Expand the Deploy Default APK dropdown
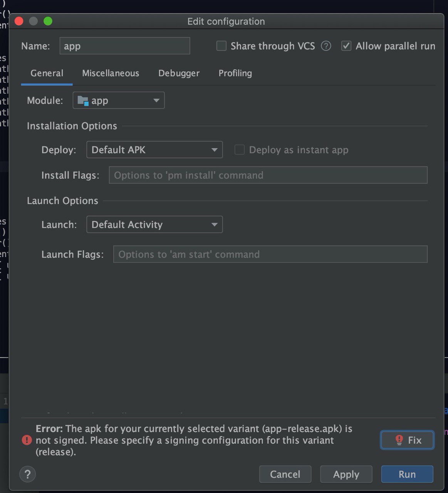 click(154, 150)
